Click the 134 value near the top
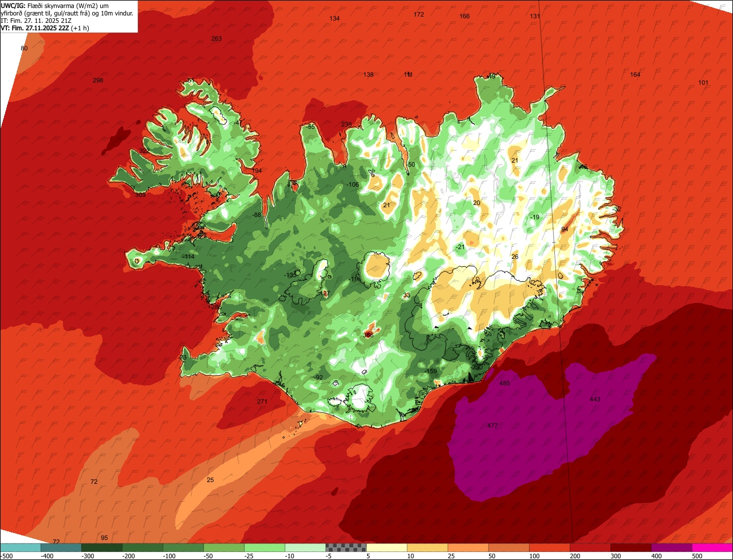 point(334,19)
